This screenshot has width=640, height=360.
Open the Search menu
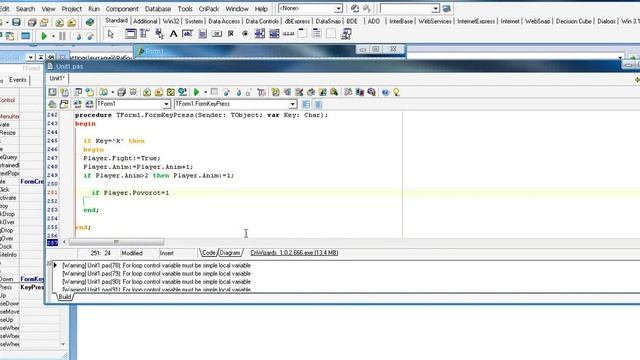tap(25, 9)
